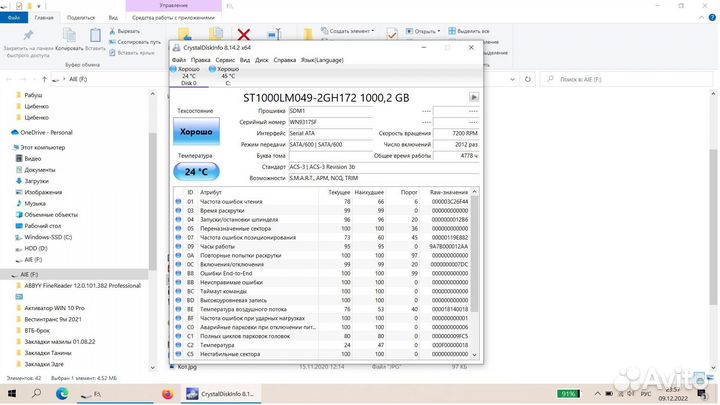Image resolution: width=720 pixels, height=405 pixels.
Task: Click Вставить ярлык in Explorer ribbon
Action: [x=132, y=53]
